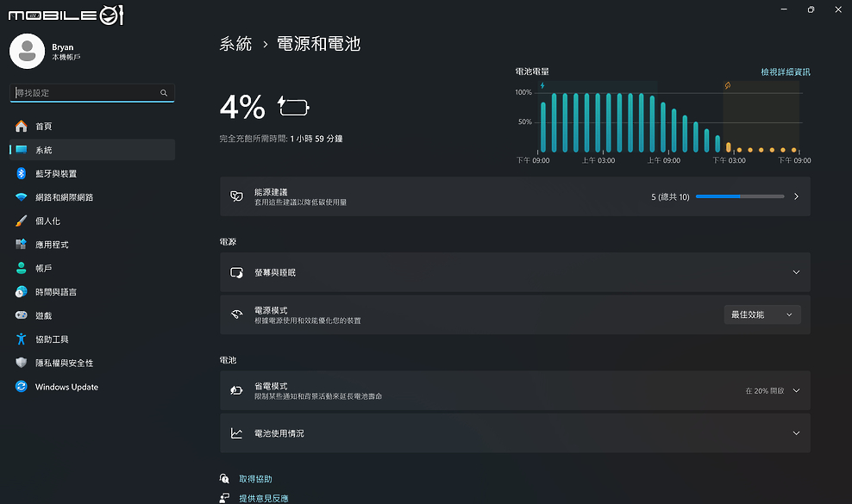Click the 能源建議 progress bar

point(740,196)
